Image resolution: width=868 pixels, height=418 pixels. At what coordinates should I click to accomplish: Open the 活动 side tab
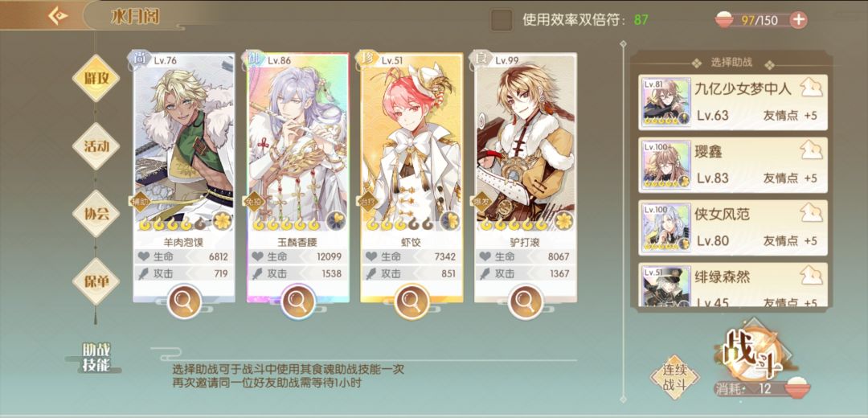(x=96, y=146)
